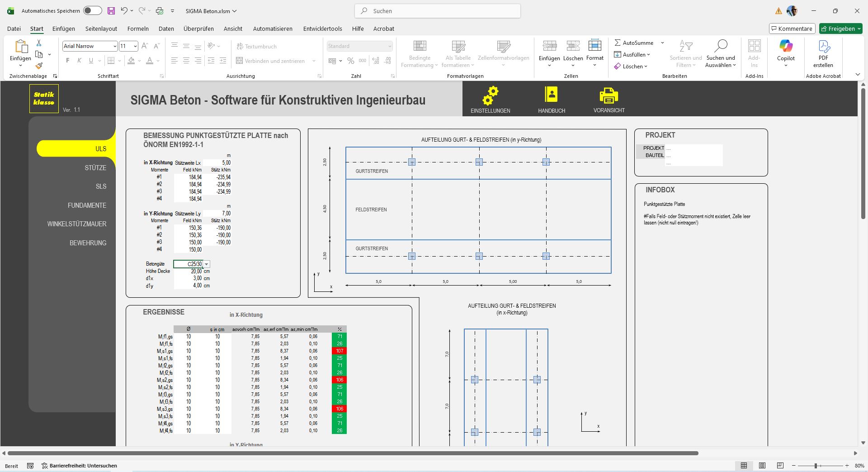Click the Suchen und Auswählen magnifier
868x472 pixels.
click(x=721, y=46)
